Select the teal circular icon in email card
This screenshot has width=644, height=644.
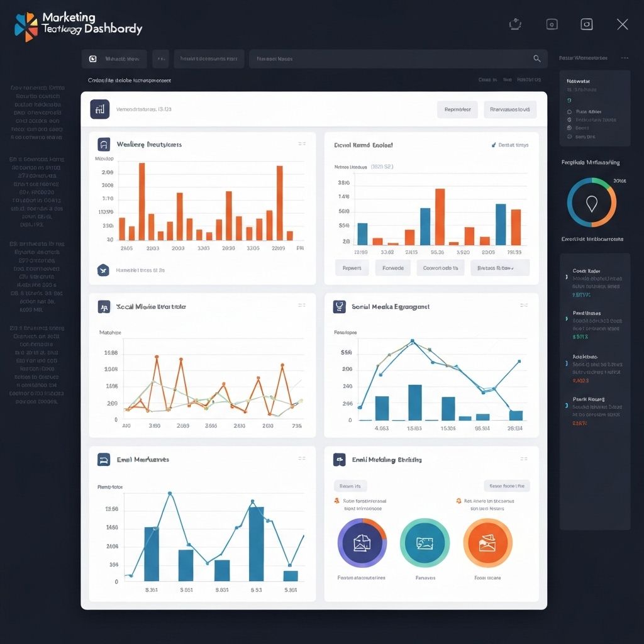(425, 543)
